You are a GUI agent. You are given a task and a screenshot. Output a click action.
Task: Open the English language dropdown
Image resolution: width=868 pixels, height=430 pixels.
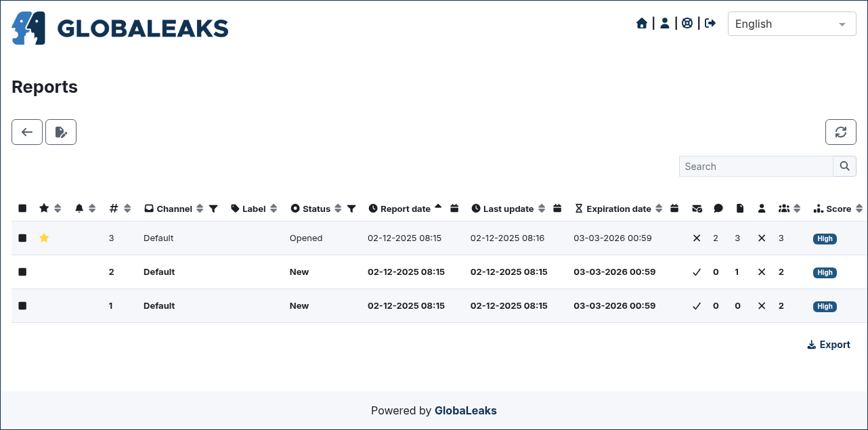(791, 24)
